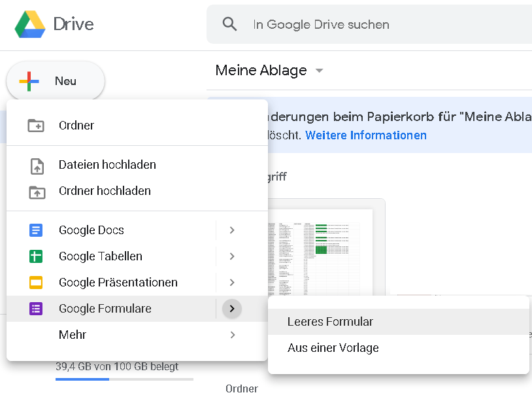This screenshot has height=397, width=532.
Task: Click the Meine Ablage heading
Action: 261,71
